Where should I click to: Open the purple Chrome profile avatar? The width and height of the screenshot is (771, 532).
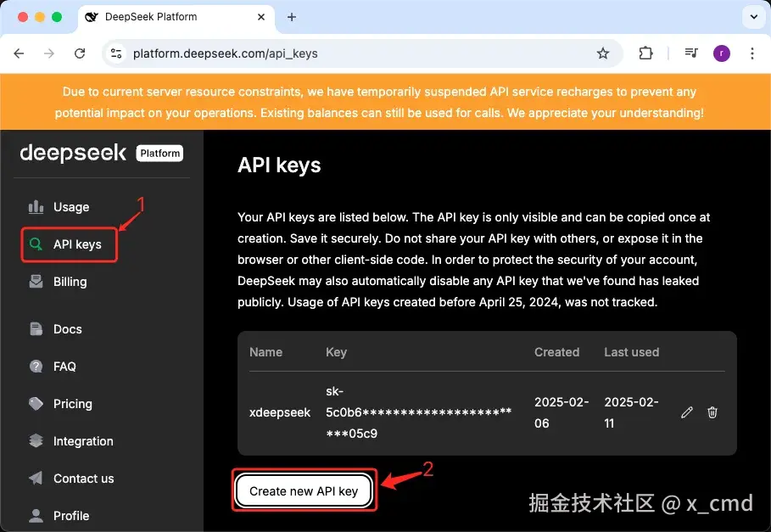click(721, 53)
